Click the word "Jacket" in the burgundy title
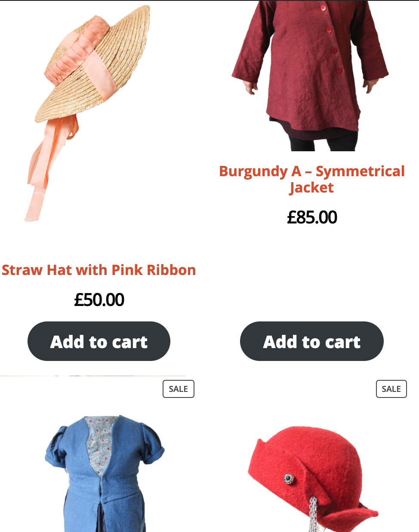The width and height of the screenshot is (419, 532). 312,188
